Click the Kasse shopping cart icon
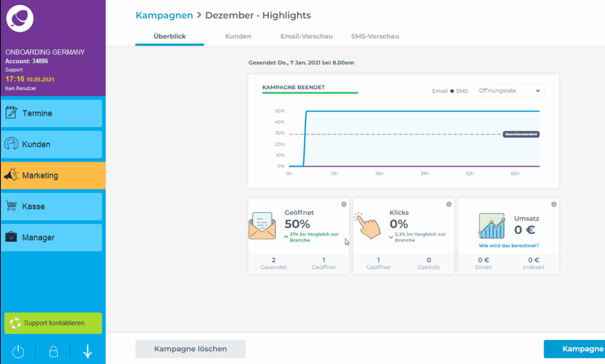 tap(11, 206)
